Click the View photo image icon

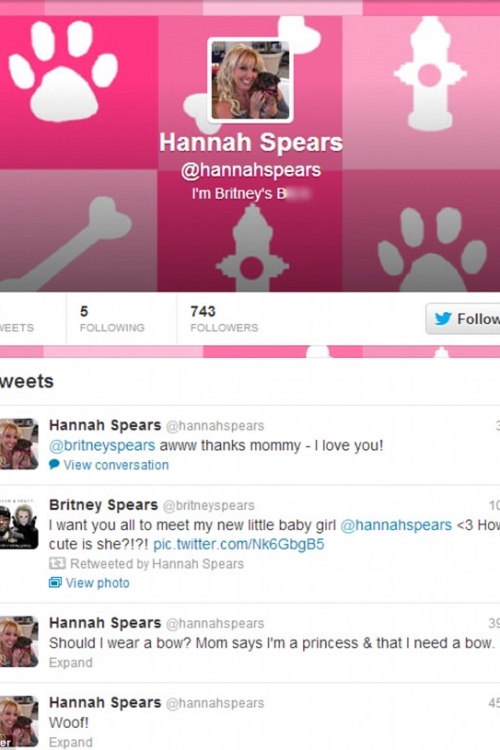coord(55,583)
